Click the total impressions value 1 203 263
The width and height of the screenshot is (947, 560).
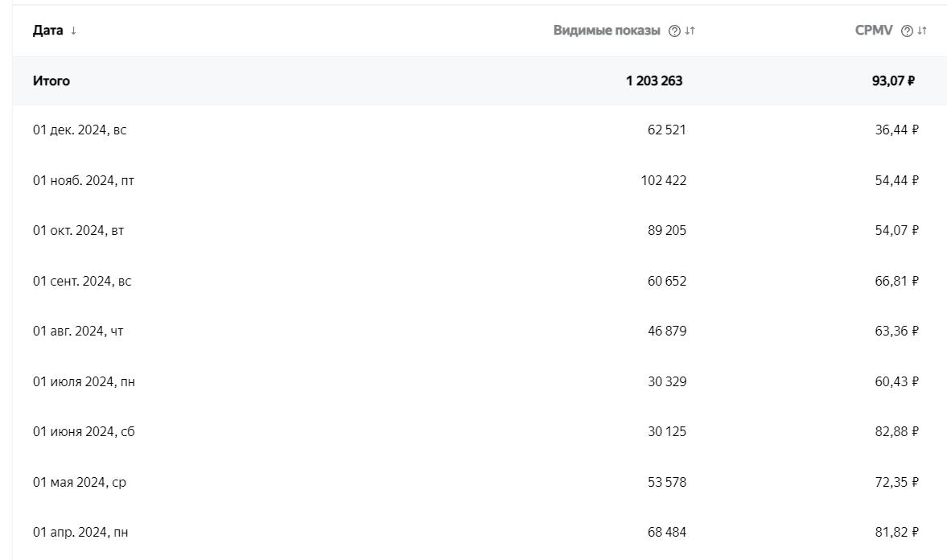[654, 80]
